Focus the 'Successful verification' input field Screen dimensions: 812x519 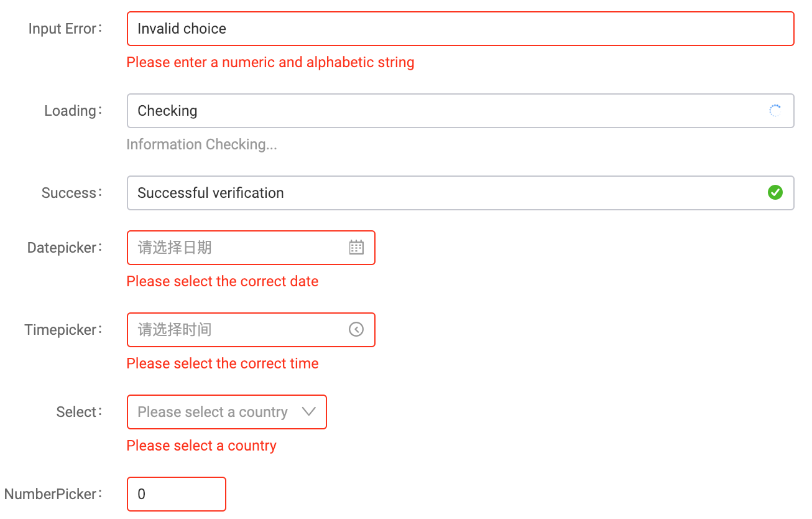click(x=448, y=193)
